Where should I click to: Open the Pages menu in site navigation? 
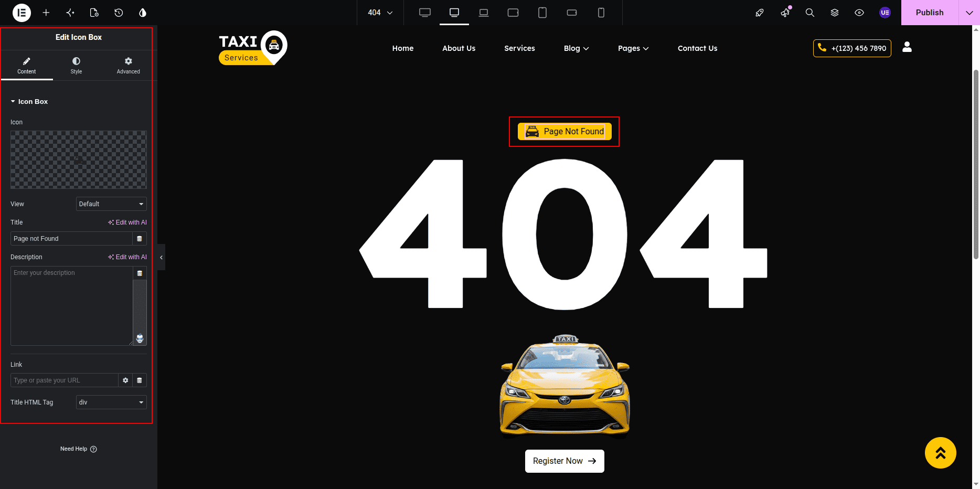pos(633,48)
